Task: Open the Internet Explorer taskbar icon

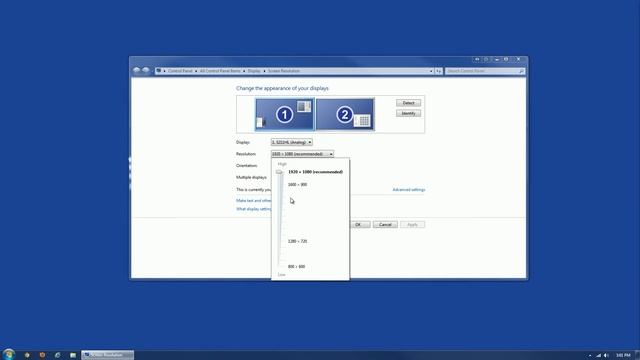Action: 58,355
